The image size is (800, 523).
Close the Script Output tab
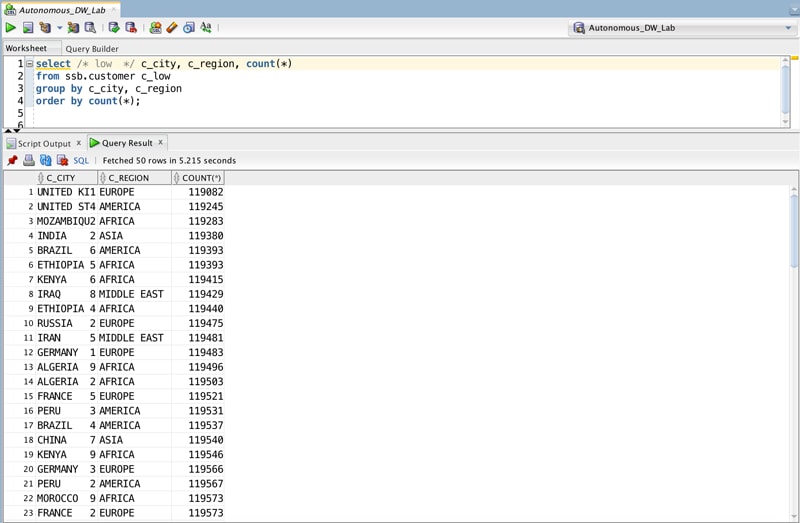79,143
